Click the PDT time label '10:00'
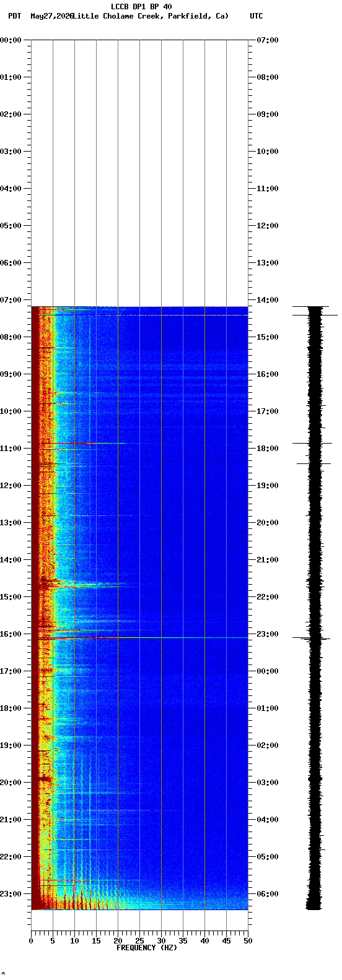Image resolution: width=342 pixels, height=980 pixels. [x=11, y=411]
